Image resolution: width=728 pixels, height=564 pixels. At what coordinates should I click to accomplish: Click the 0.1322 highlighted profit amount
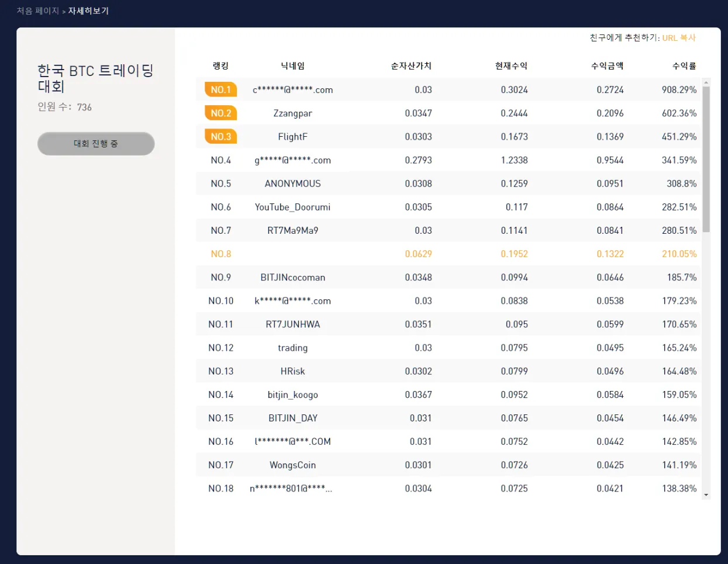(610, 254)
